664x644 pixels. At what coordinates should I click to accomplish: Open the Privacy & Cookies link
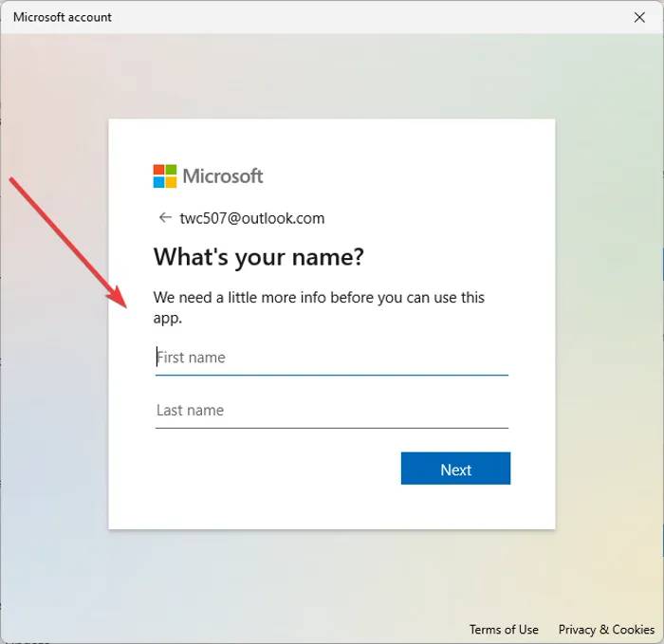click(x=606, y=630)
